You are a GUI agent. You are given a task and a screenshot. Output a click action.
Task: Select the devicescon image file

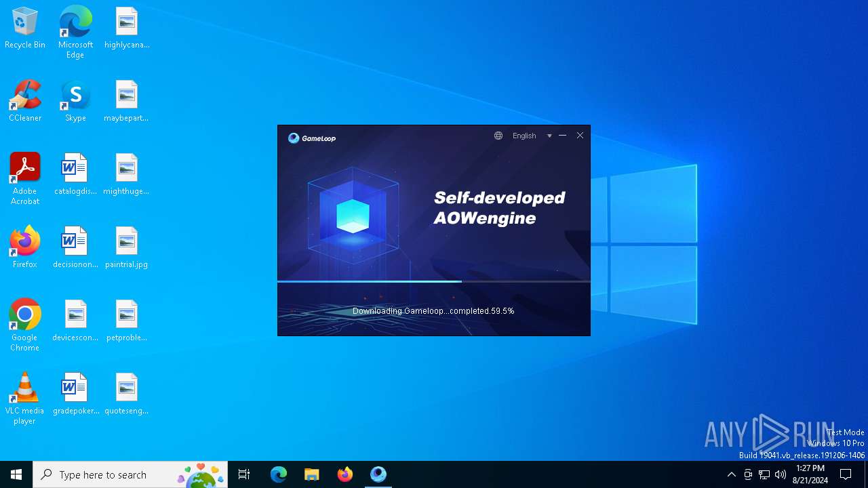point(75,321)
